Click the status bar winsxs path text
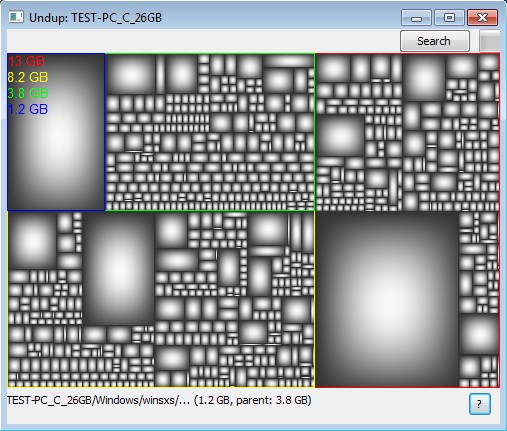Screen dimensions: 507x431 point(159,400)
